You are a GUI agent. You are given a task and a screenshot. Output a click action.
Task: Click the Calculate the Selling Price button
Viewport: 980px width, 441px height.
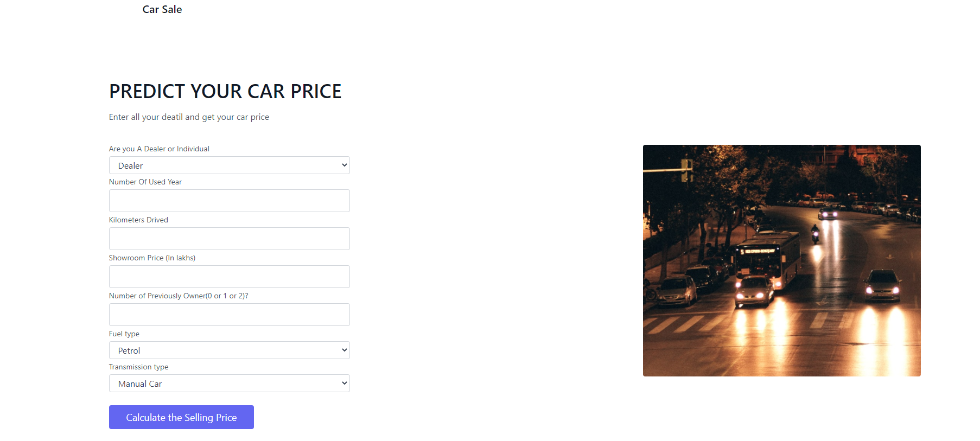[181, 417]
